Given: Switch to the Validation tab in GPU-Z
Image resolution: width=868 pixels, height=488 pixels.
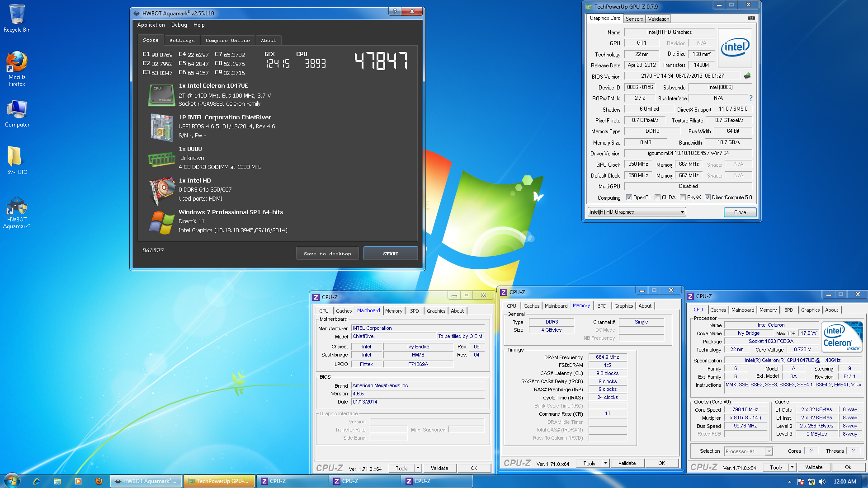Looking at the screenshot, I should click(658, 19).
